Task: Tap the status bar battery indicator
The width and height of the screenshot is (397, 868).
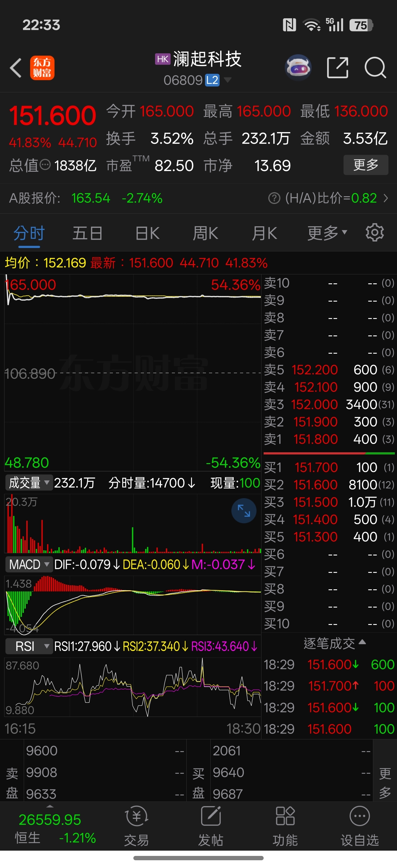Action: pos(361,25)
